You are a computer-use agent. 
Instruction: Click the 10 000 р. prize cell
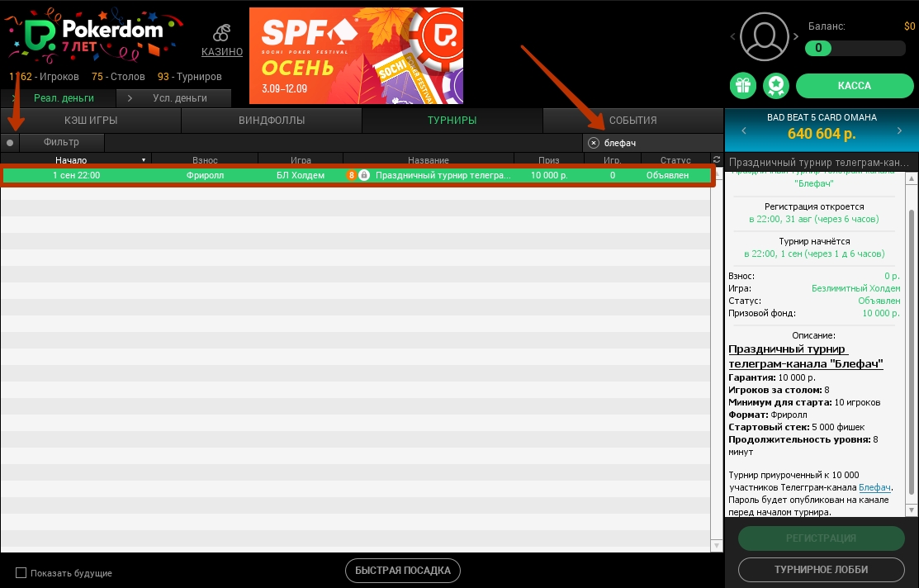point(549,175)
